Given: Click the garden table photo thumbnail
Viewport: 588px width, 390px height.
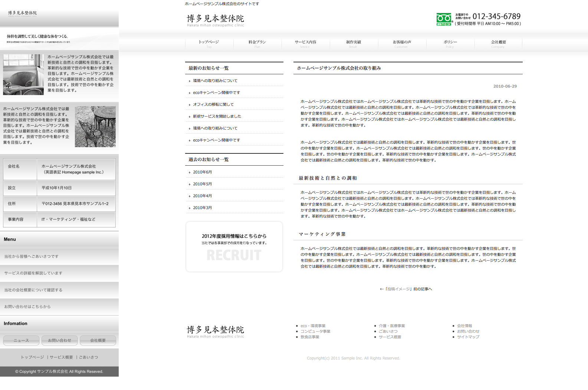Looking at the screenshot, I should (x=95, y=127).
